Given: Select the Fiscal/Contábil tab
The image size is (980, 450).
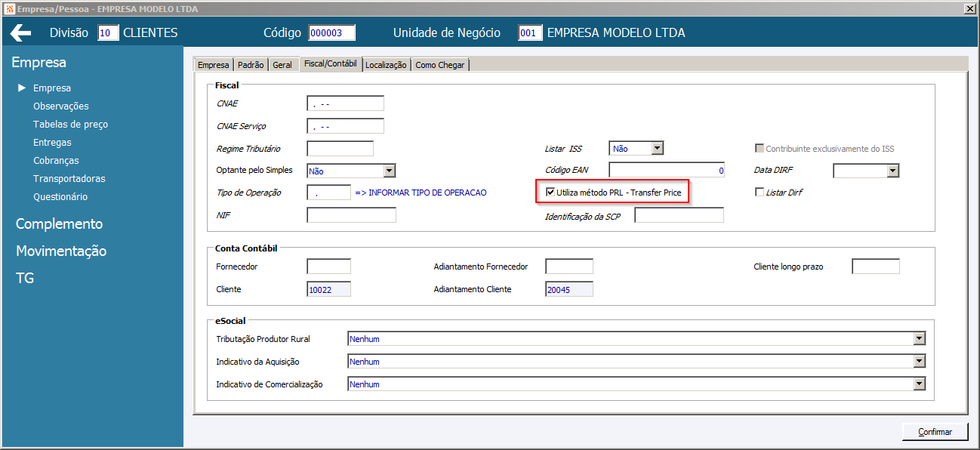Looking at the screenshot, I should (331, 64).
